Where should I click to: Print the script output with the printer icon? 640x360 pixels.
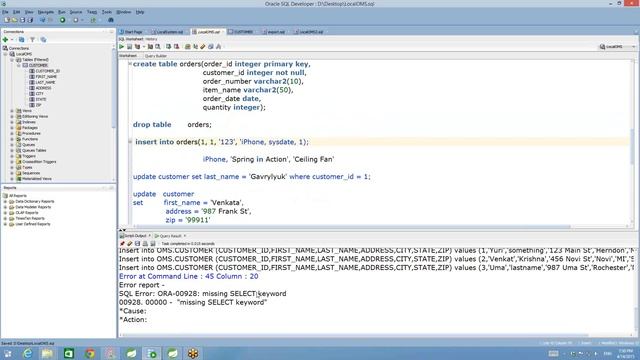(145, 244)
